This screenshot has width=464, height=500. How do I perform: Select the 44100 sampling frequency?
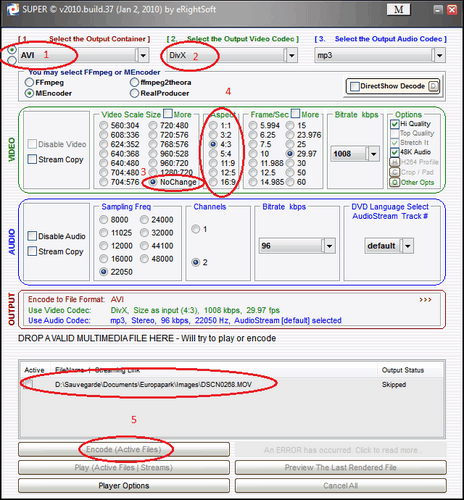144,246
